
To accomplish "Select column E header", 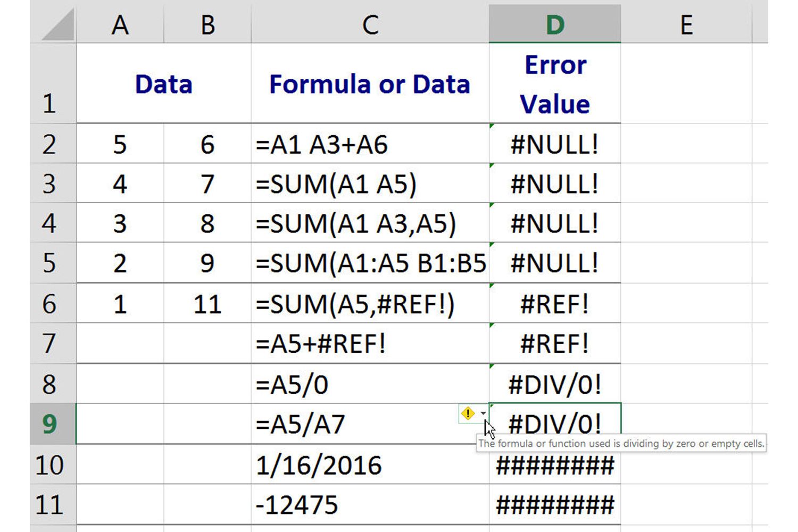I will 686,24.
